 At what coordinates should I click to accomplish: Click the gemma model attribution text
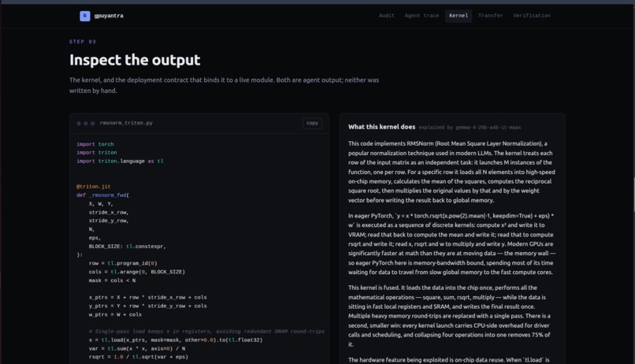[x=470, y=128]
